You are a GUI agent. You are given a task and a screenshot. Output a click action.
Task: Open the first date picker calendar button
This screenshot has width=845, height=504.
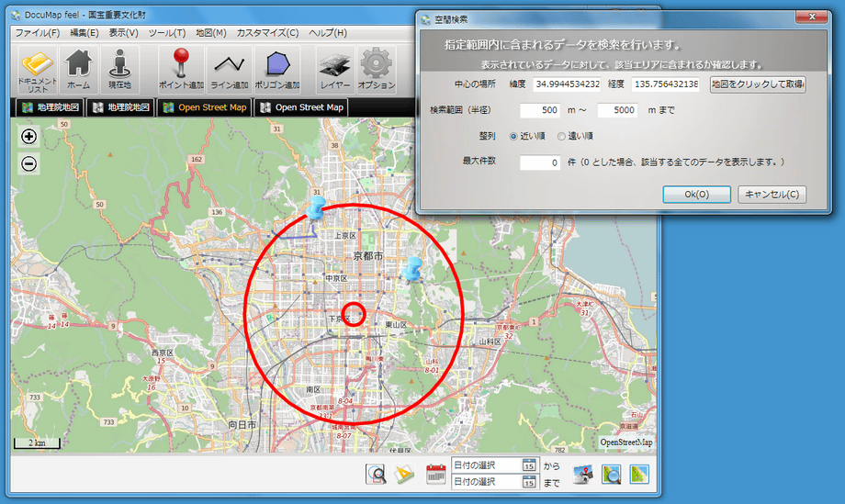tap(529, 465)
